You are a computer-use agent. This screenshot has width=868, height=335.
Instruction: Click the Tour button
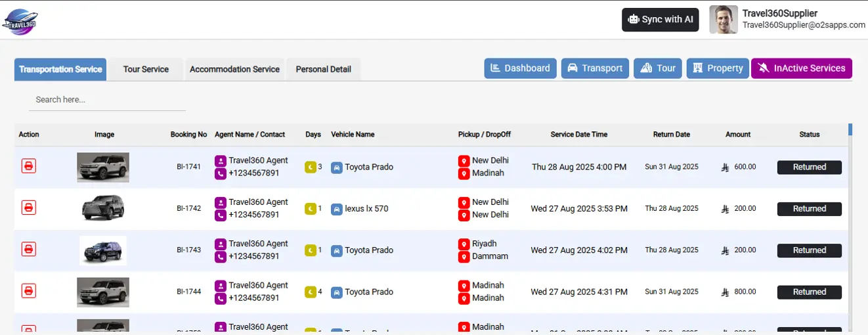(658, 68)
